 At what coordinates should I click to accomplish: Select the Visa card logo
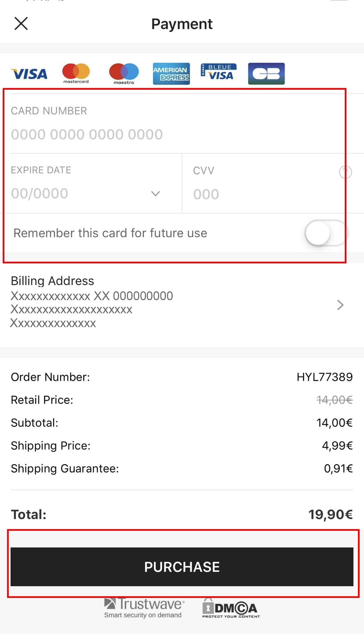click(29, 74)
